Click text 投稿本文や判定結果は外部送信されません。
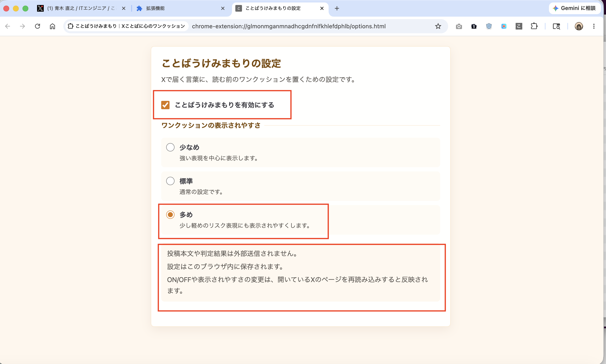Viewport: 606px width, 364px height. 232,253
